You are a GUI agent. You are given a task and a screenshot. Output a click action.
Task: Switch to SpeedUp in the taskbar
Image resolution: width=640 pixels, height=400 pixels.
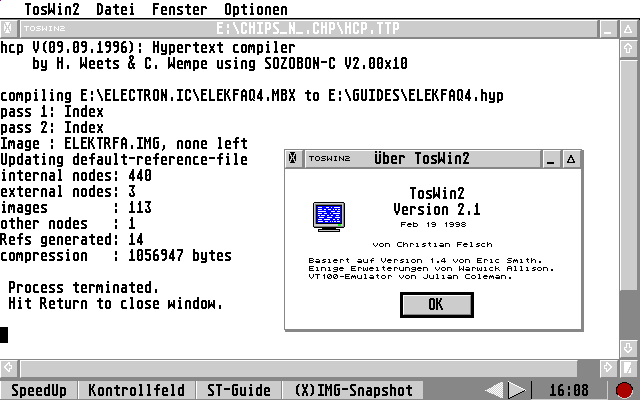pos(39,390)
